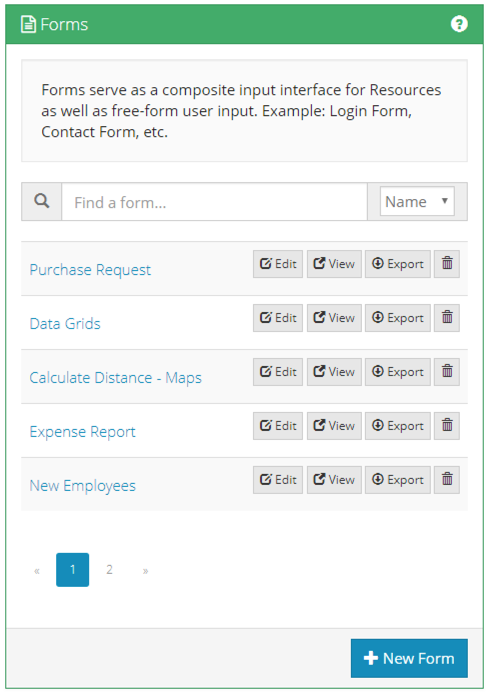Screen dimensions: 489x696
Task: Open the Purchase Request form link
Action: [x=90, y=270]
